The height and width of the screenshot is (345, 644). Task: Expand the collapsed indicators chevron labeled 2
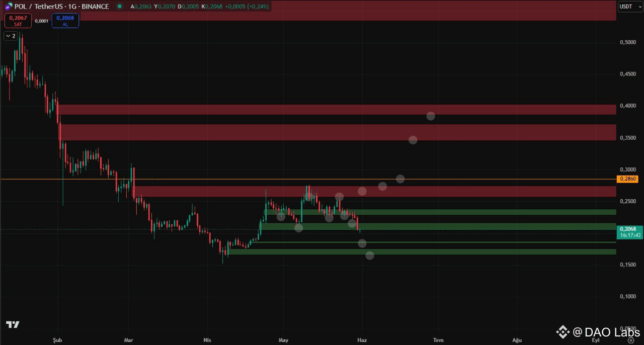11,36
